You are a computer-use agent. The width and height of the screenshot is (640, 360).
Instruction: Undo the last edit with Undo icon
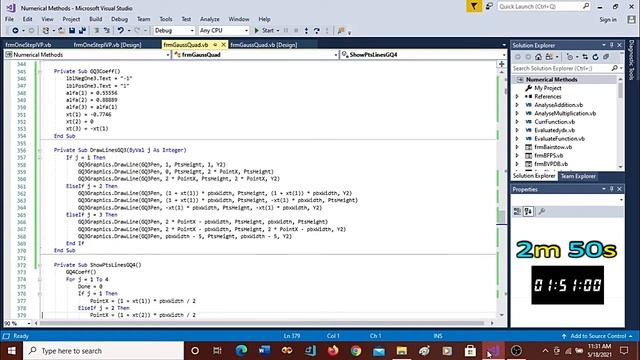pos(120,31)
